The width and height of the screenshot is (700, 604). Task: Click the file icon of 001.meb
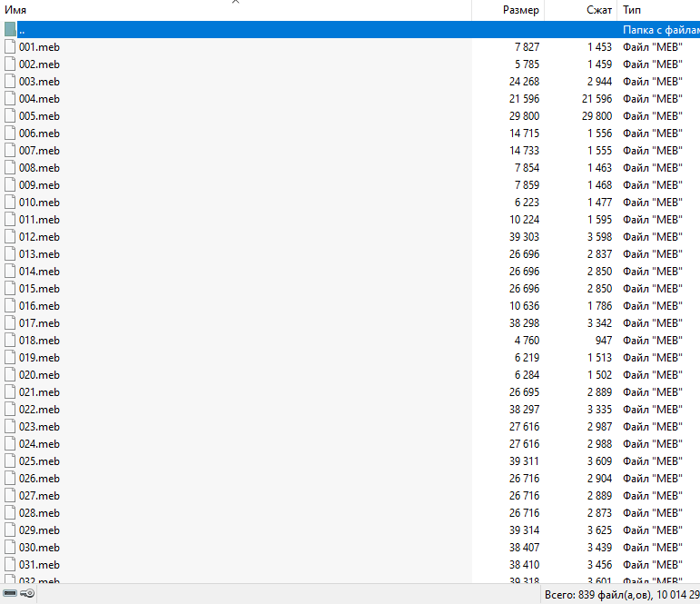pos(10,46)
